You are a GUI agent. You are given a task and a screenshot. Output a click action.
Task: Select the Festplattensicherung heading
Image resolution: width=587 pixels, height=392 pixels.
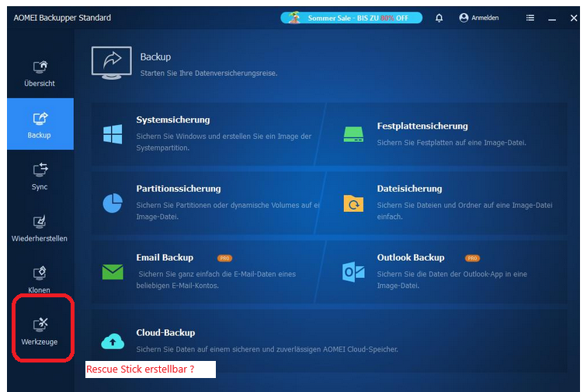click(422, 127)
